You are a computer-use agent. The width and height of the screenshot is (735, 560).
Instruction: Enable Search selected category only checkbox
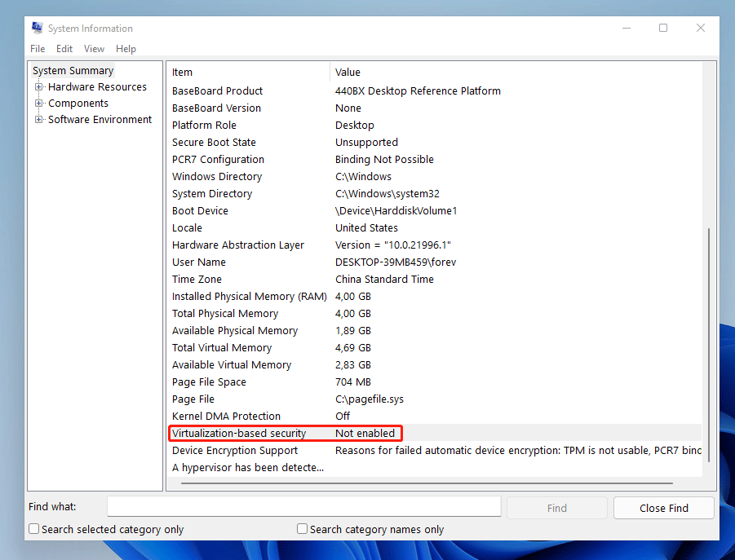33,529
